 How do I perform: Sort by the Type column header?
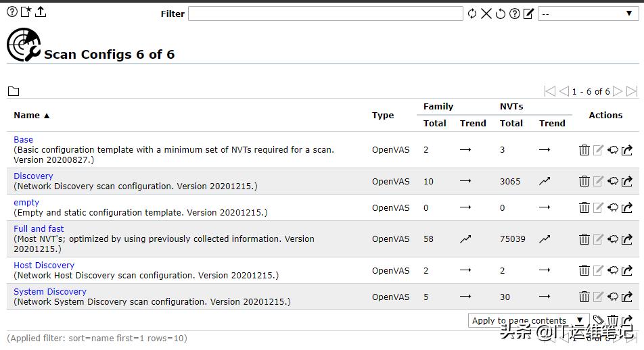pyautogui.click(x=382, y=115)
